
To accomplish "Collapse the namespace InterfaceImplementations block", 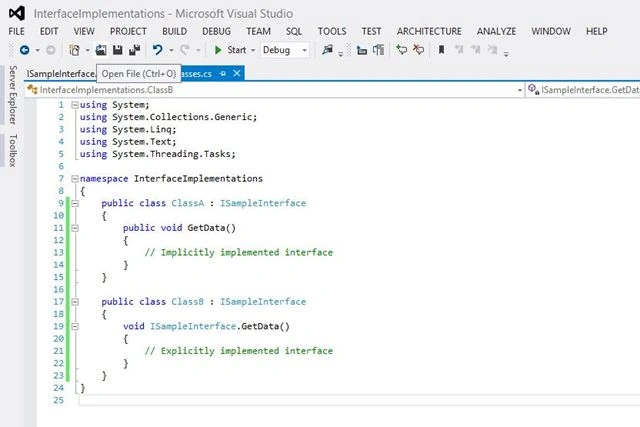I will [75, 179].
